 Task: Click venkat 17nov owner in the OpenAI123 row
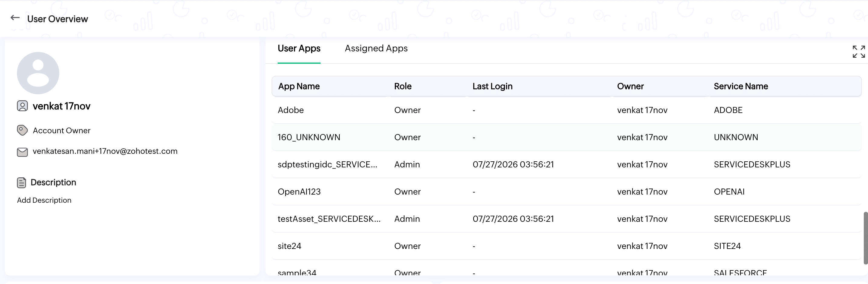tap(642, 192)
